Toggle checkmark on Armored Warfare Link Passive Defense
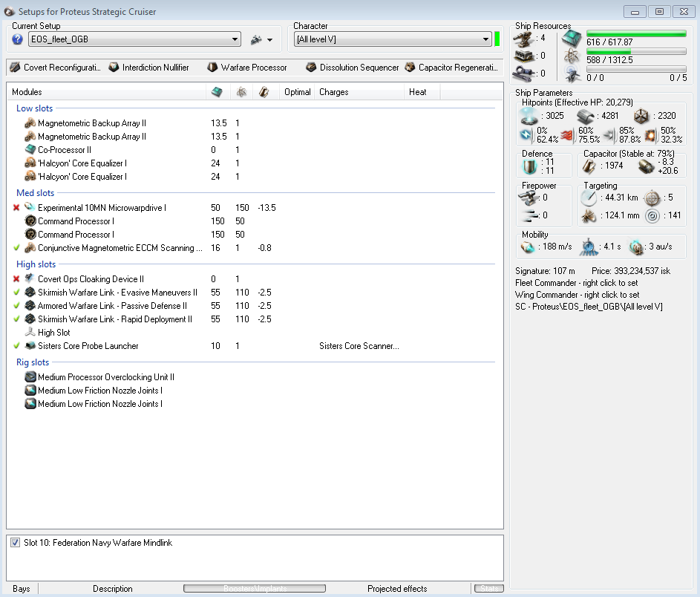Screen dimensions: 700x597 coord(16,305)
